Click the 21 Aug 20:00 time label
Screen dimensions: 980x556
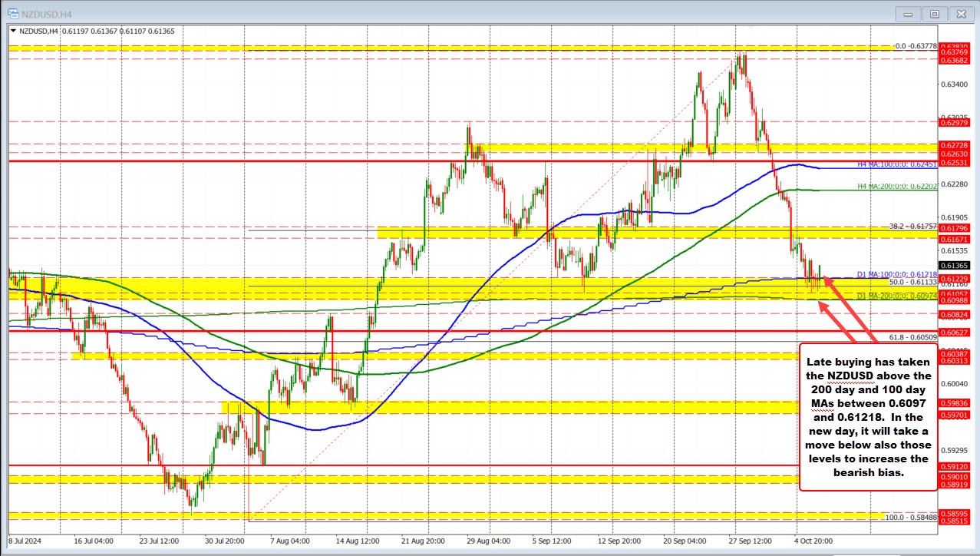pos(421,540)
